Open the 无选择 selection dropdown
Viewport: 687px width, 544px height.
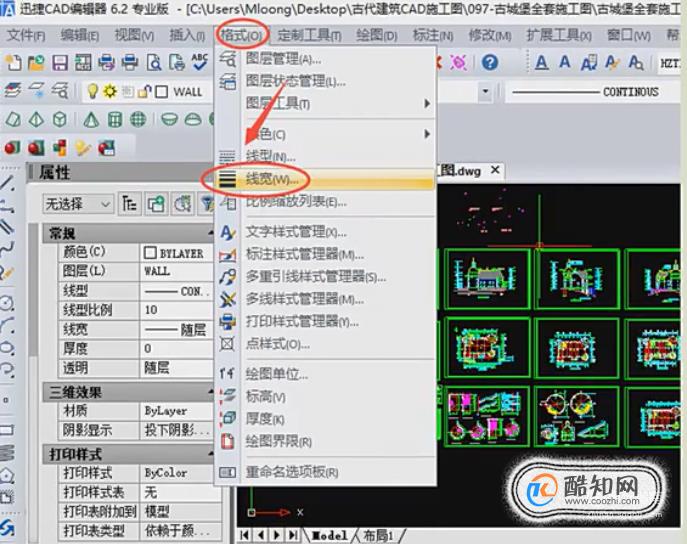pyautogui.click(x=78, y=204)
